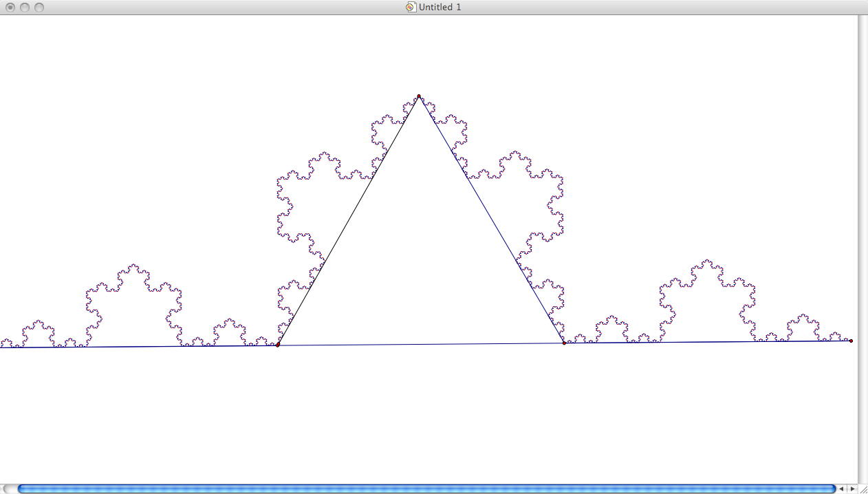Click the Koch curve peak left of the triangle
Screen dimensions: 868x494
pyautogui.click(x=132, y=265)
